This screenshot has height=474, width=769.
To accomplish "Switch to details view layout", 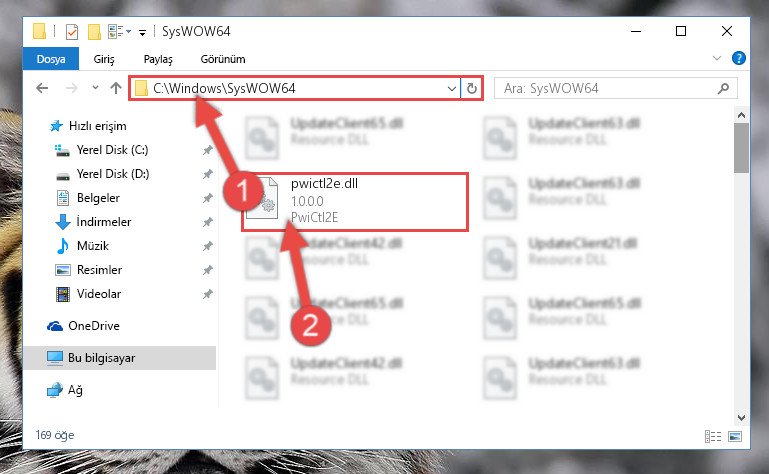I will click(x=713, y=436).
